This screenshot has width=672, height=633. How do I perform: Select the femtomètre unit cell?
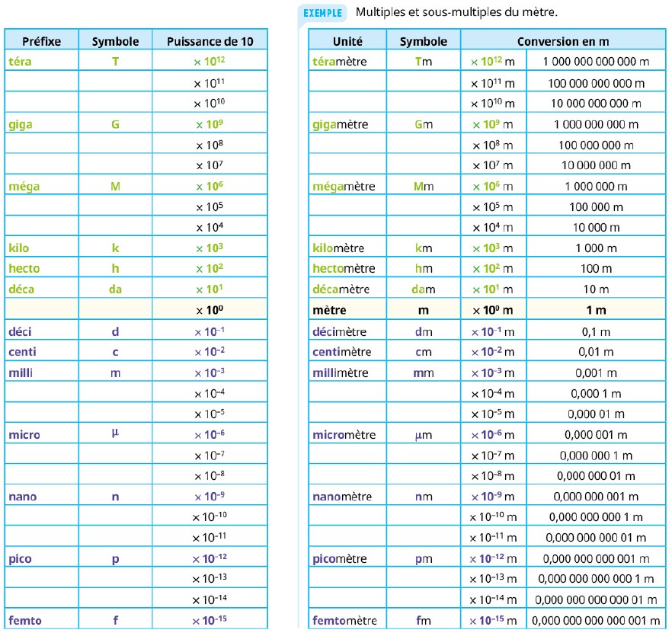[x=347, y=620]
